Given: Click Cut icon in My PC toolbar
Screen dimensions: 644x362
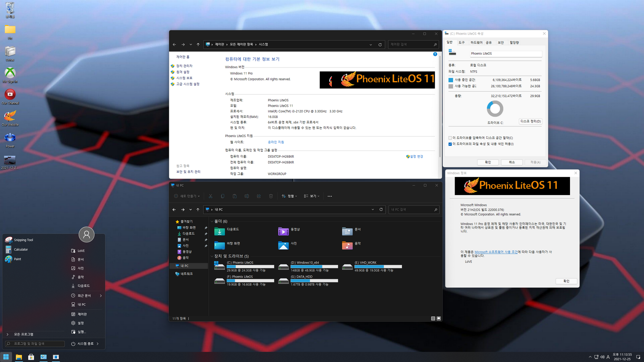Looking at the screenshot, I should 211,196.
